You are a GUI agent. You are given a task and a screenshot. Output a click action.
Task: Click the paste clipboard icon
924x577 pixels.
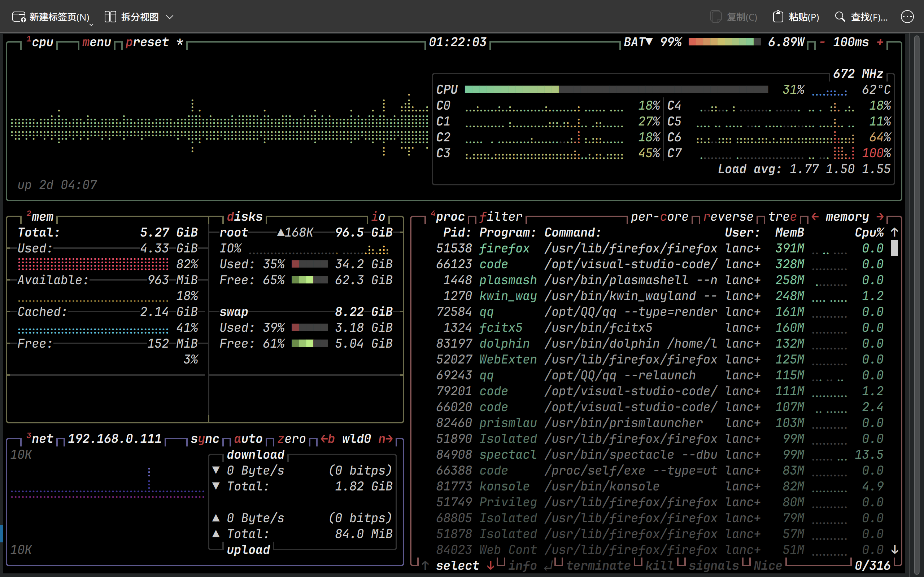[x=778, y=17]
